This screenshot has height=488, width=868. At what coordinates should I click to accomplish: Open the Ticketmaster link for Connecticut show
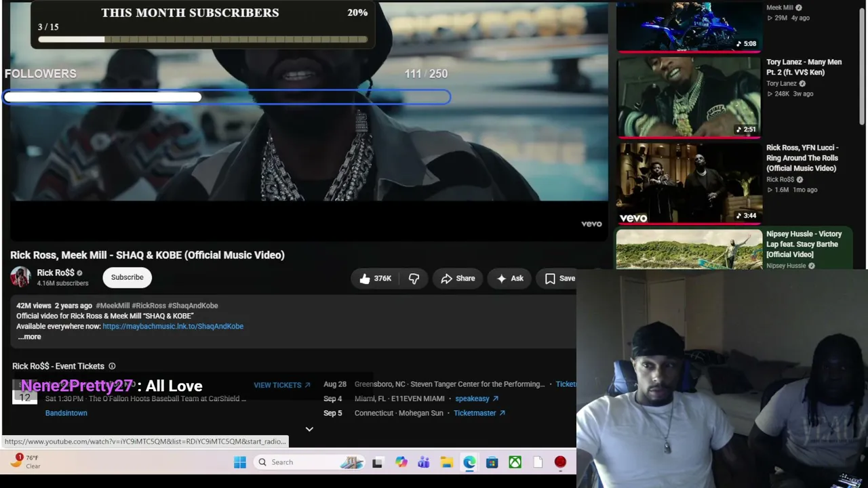479,413
